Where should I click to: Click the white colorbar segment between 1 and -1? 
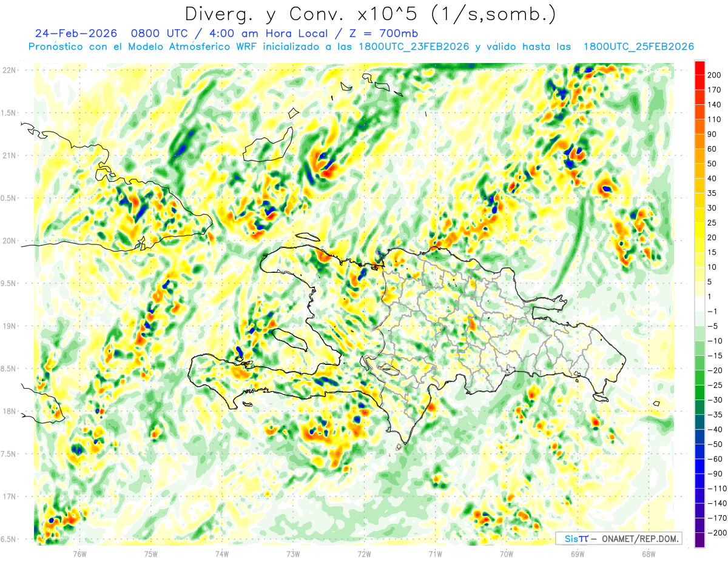pyautogui.click(x=699, y=304)
